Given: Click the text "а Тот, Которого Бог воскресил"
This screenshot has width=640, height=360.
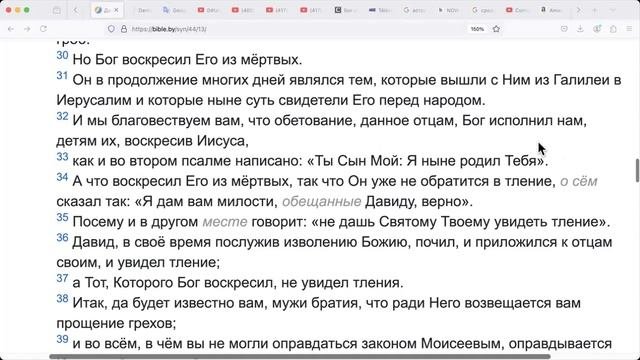Looking at the screenshot, I should 173,282.
